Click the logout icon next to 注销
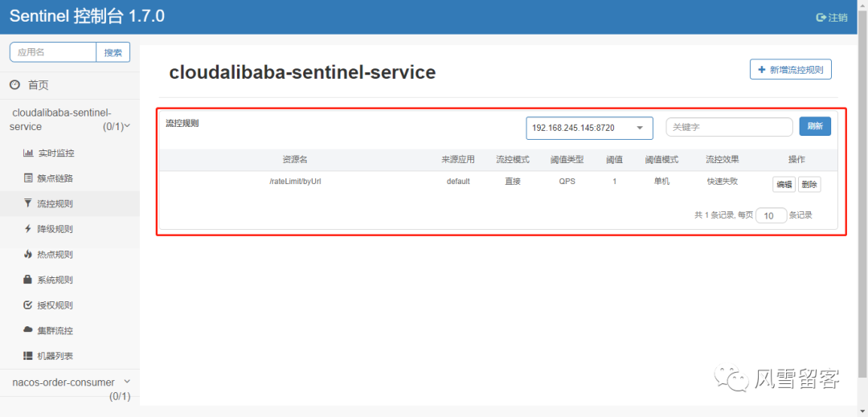Image resolution: width=868 pixels, height=417 pixels. click(821, 18)
